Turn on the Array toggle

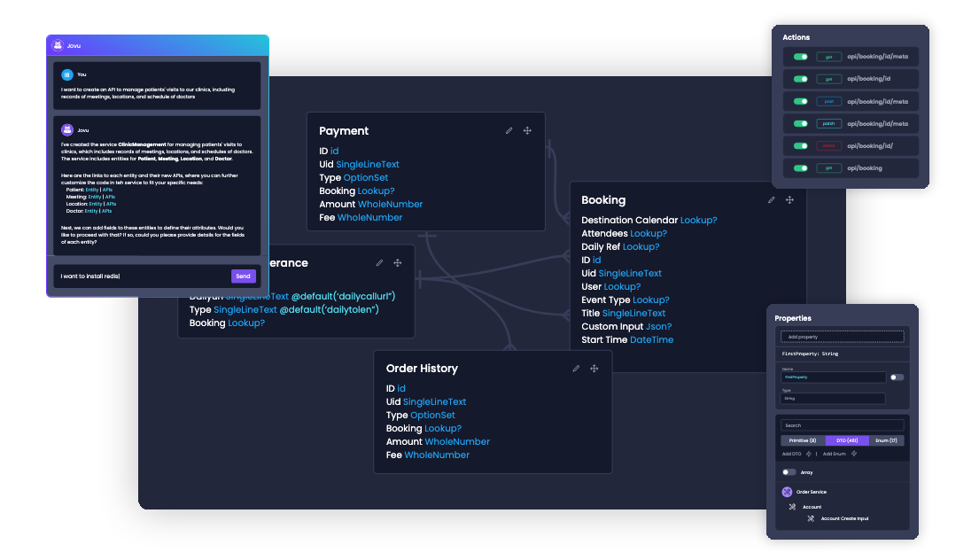(789, 472)
